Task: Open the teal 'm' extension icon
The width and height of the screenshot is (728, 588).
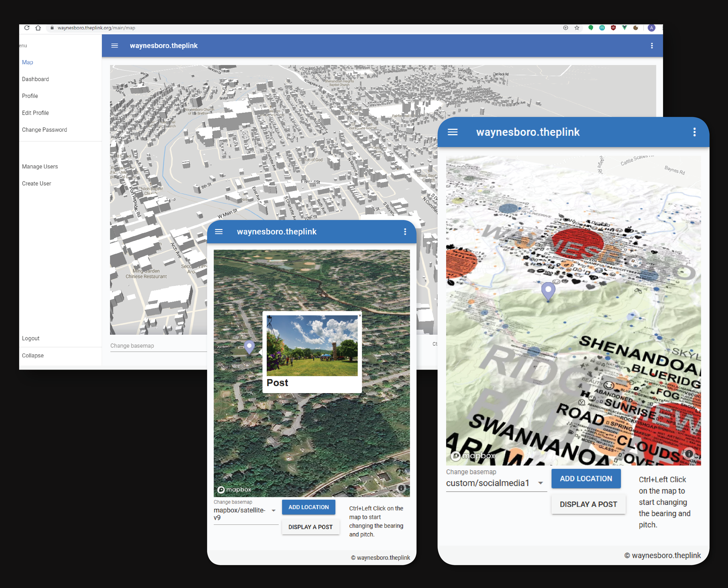Action: (x=602, y=28)
